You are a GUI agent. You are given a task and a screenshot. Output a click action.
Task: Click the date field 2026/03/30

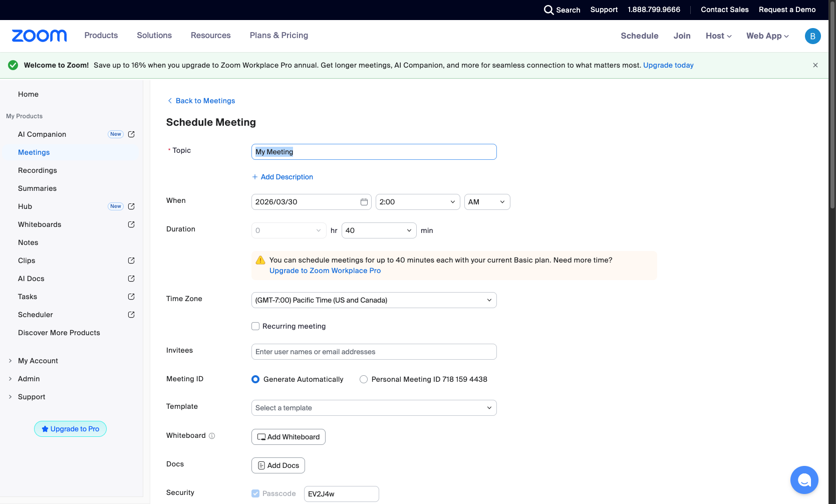pos(311,202)
